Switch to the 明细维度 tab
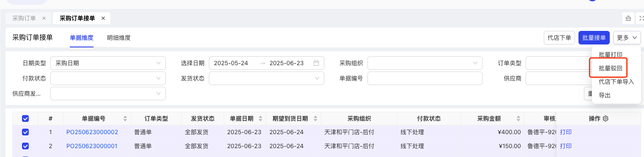 point(119,38)
